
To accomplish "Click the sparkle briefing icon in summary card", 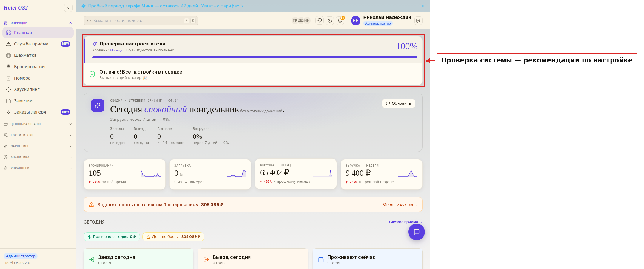I will [98, 106].
